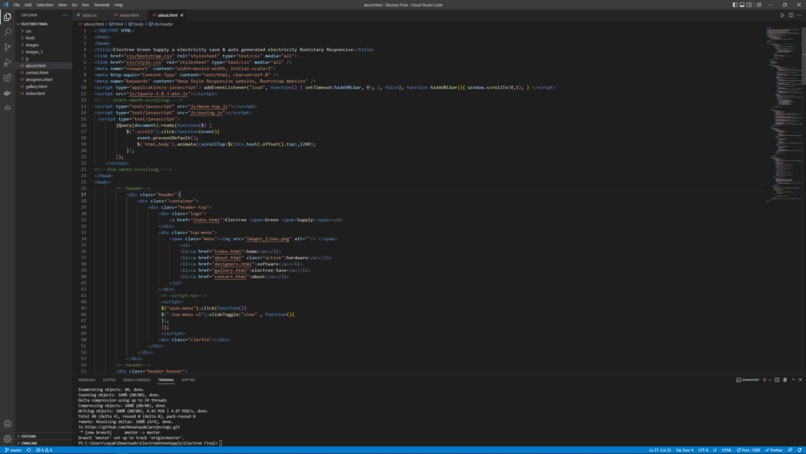This screenshot has height=454, width=806.
Task: Open the Run menu
Action: click(85, 5)
